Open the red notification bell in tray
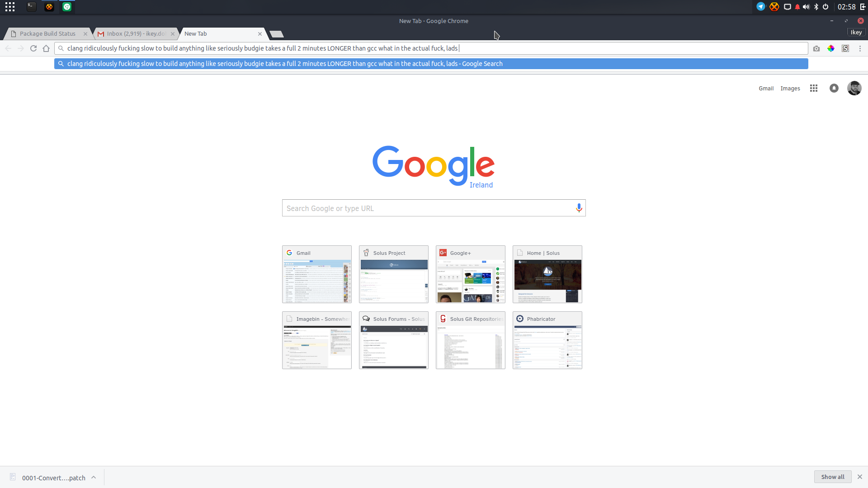Viewport: 868px width, 488px height. [797, 7]
